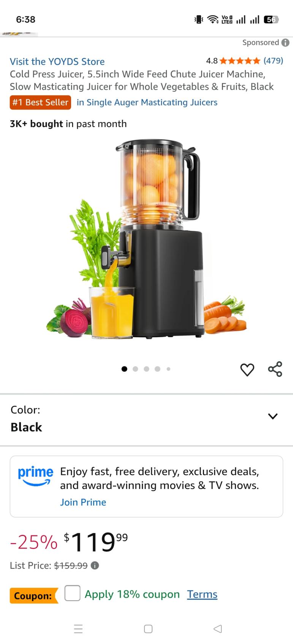
Task: Tap the five-star rating icons
Action: pyautogui.click(x=240, y=61)
